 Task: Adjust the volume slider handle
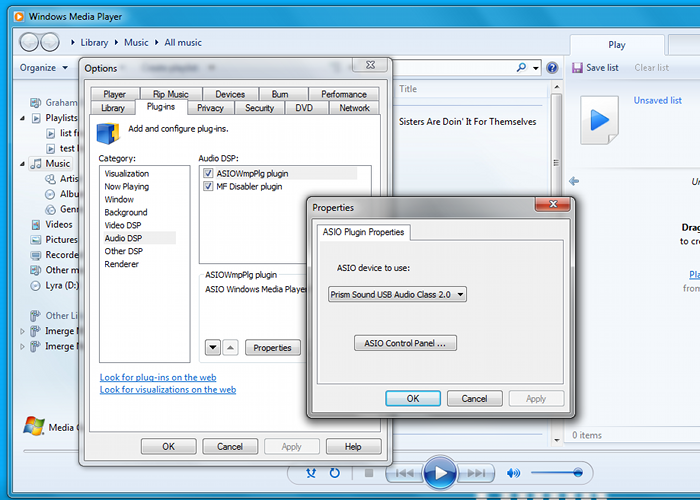tap(578, 472)
